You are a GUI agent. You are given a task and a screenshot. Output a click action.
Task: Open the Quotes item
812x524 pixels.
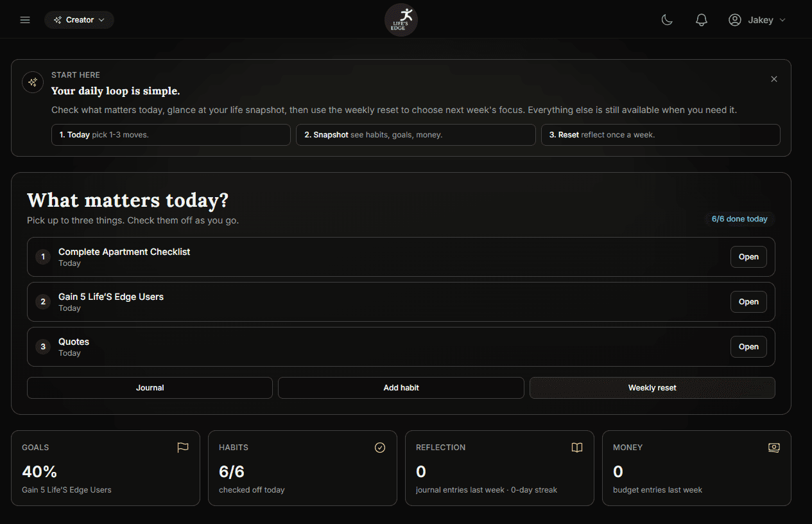tap(748, 347)
